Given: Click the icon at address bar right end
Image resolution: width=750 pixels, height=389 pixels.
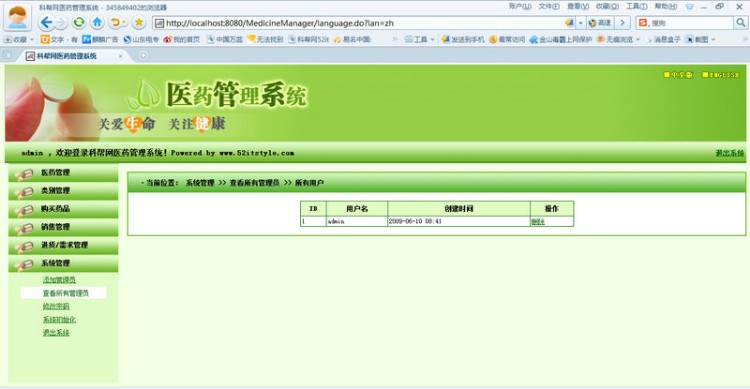Looking at the screenshot, I should [569, 22].
